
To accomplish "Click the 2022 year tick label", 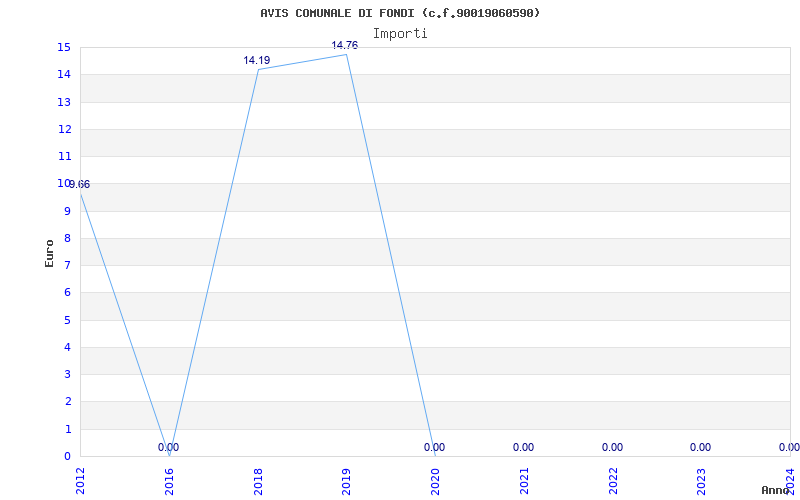I will point(613,481).
